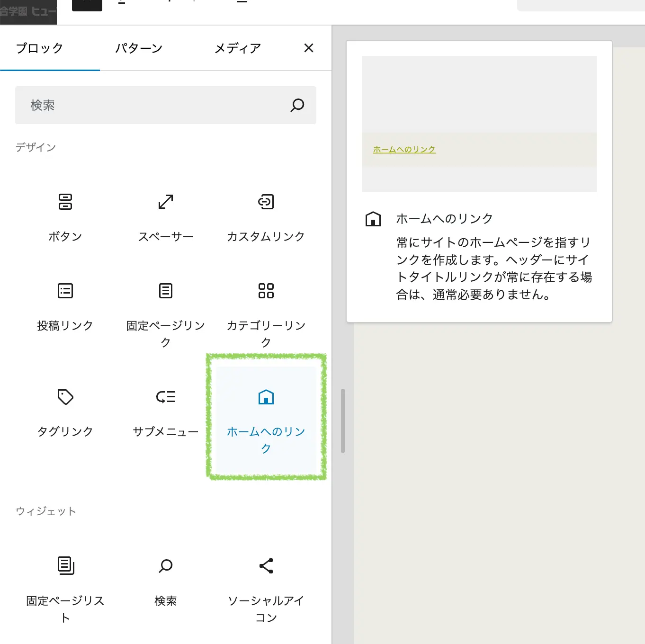
Task: Click the inserter panel vertical scrollbar
Action: (343, 420)
